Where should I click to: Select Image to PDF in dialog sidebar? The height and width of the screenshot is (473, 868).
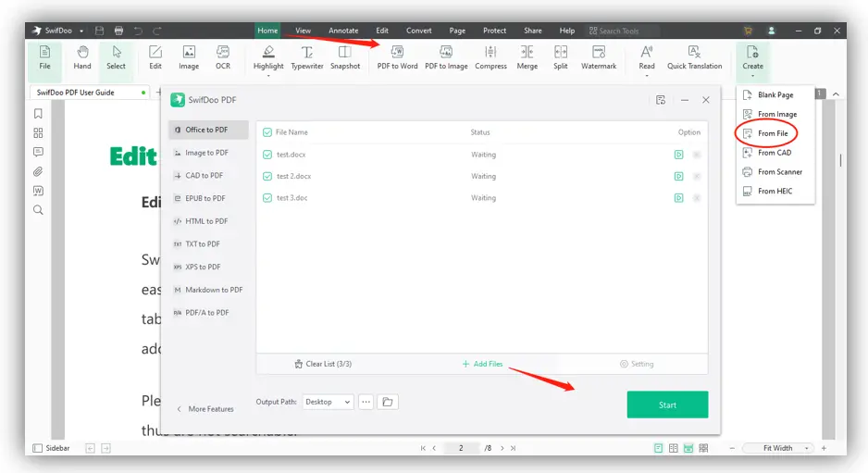209,153
